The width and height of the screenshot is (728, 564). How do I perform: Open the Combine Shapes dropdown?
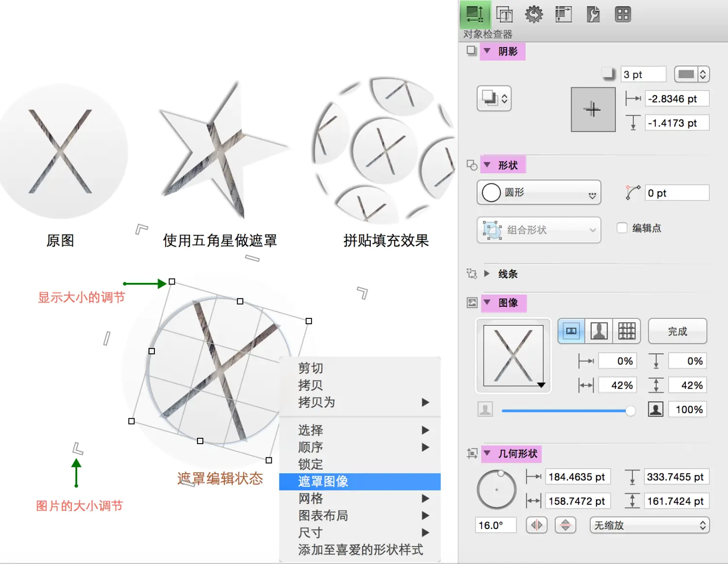[539, 230]
